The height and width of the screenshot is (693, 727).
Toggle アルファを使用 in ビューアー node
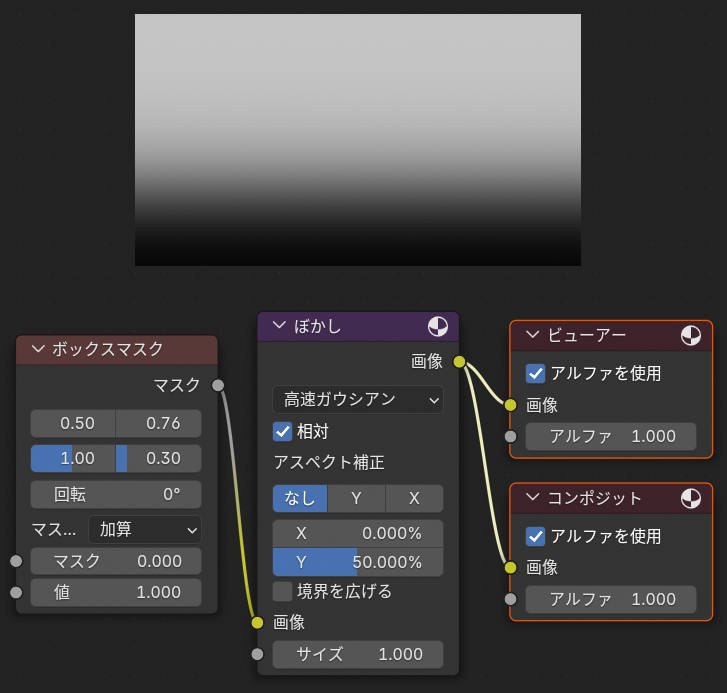coord(536,373)
